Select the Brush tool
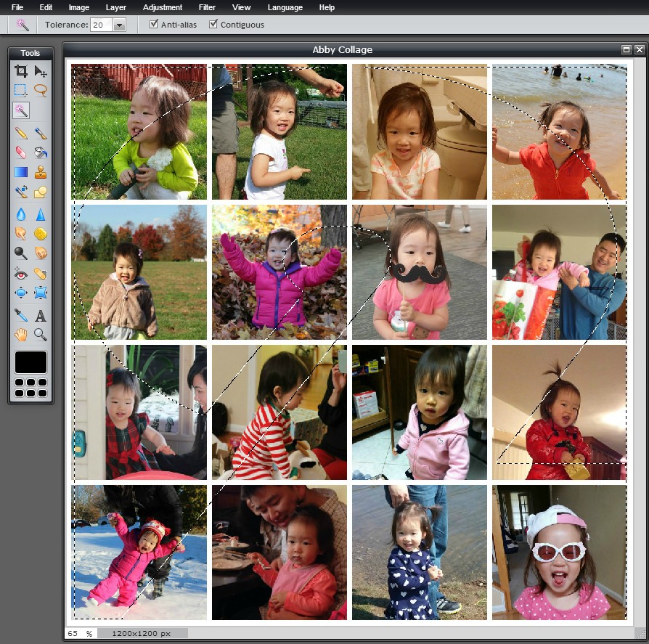This screenshot has height=644, width=649. [x=41, y=134]
